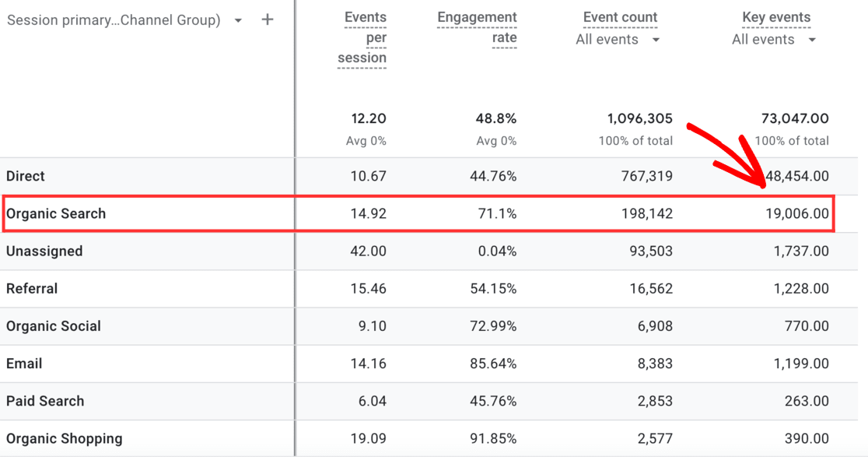Image resolution: width=868 pixels, height=457 pixels.
Task: Open the Session primary Channel Group dimension dropdown
Action: click(237, 19)
